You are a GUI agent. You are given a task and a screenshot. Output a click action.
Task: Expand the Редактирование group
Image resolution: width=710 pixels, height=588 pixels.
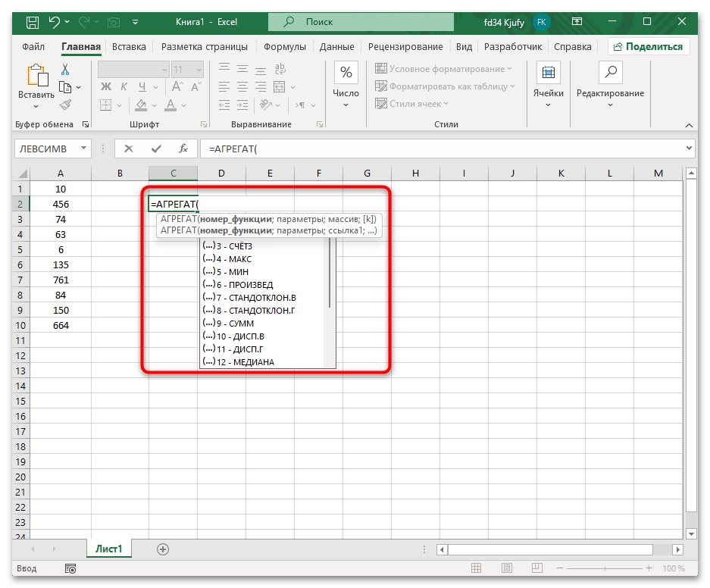click(610, 84)
